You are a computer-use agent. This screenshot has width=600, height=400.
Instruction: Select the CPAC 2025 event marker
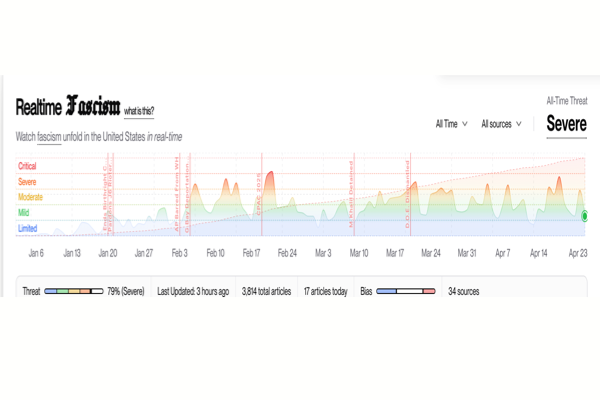pyautogui.click(x=262, y=195)
